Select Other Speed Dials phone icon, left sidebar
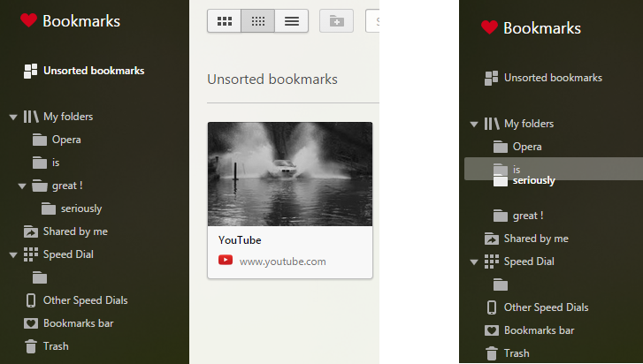This screenshot has height=364, width=643. tap(31, 300)
